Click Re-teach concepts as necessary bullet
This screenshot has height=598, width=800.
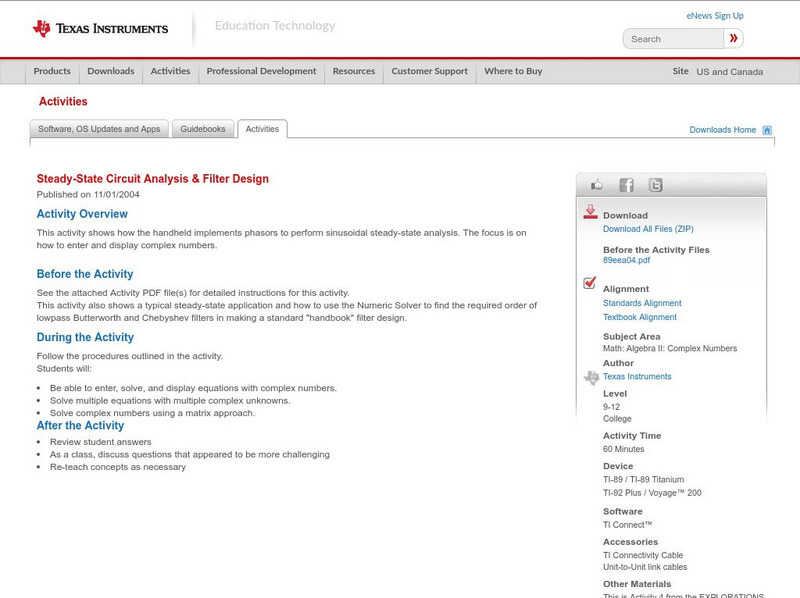118,467
